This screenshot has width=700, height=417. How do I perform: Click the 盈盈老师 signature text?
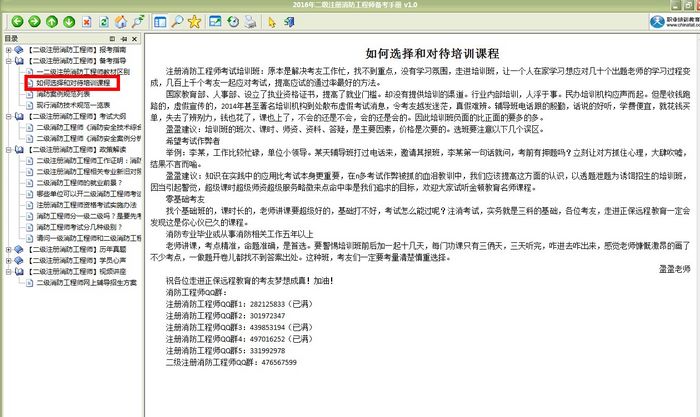pos(675,269)
